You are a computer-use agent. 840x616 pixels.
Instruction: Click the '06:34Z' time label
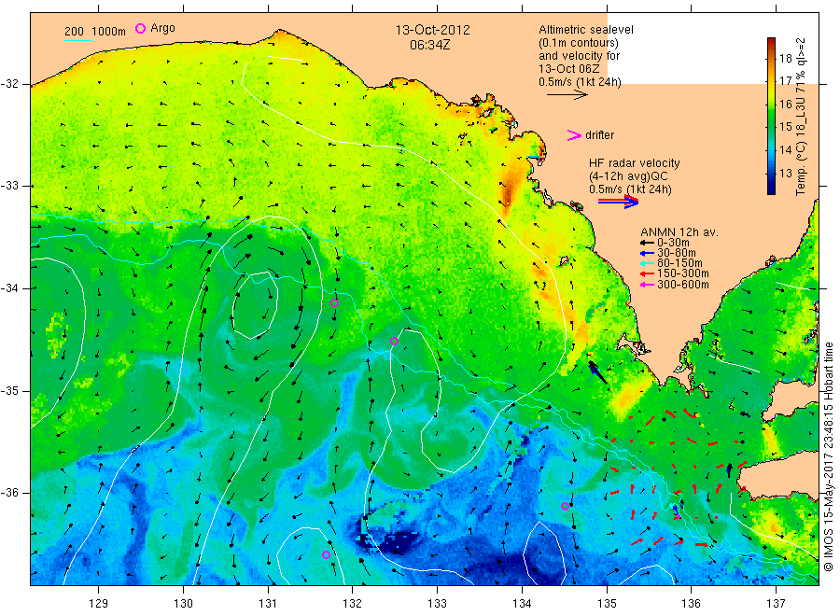click(429, 45)
